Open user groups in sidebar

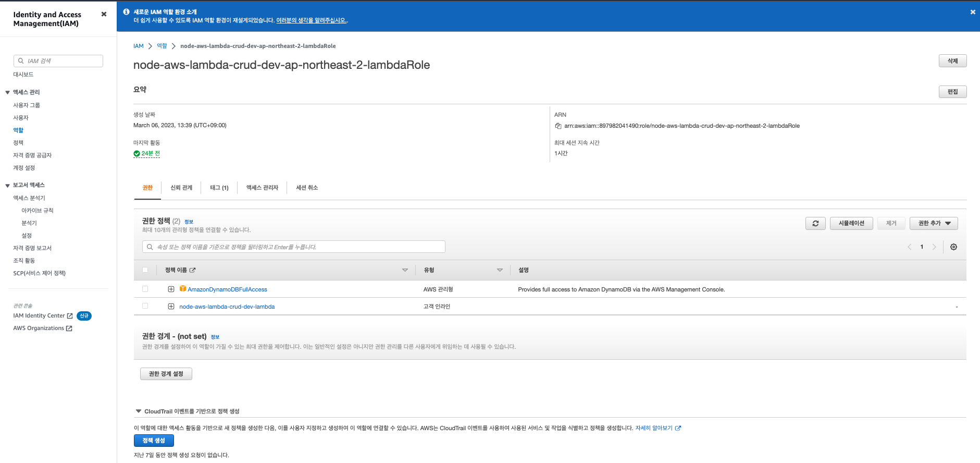27,105
